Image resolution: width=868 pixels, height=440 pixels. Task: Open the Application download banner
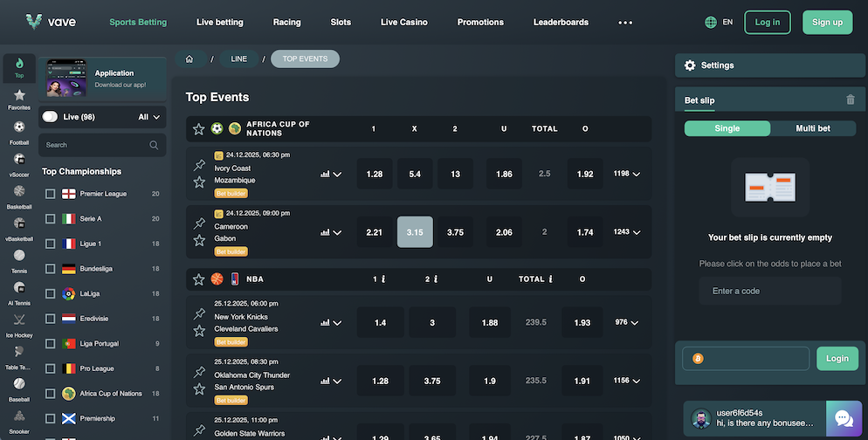pyautogui.click(x=102, y=79)
